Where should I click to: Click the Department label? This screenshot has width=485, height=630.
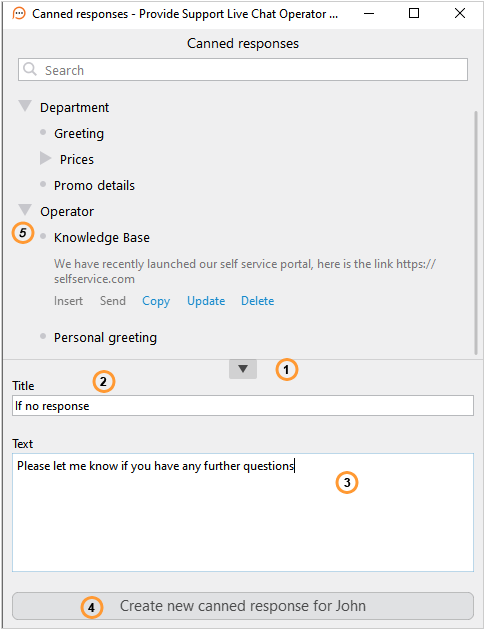click(x=74, y=108)
